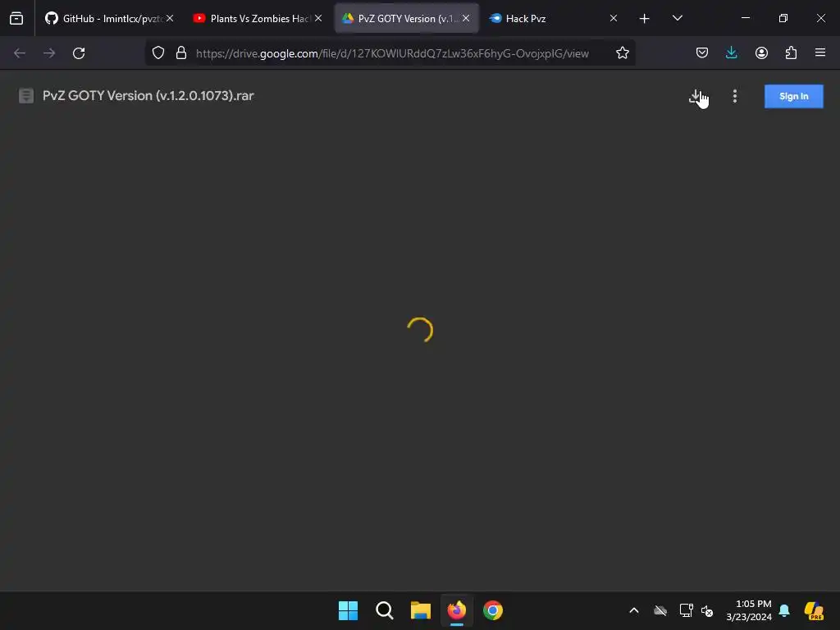840x630 pixels.
Task: Click the Sign in button
Action: coord(793,97)
